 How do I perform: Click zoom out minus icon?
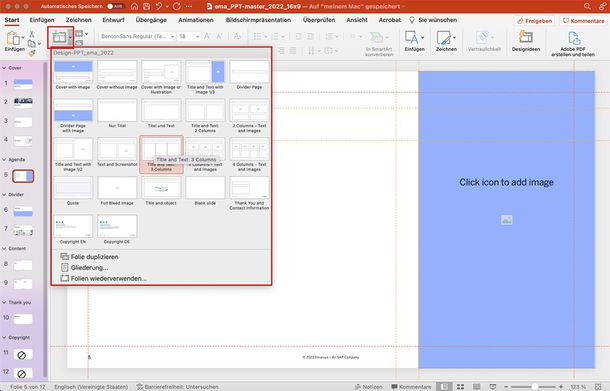[x=506, y=386]
